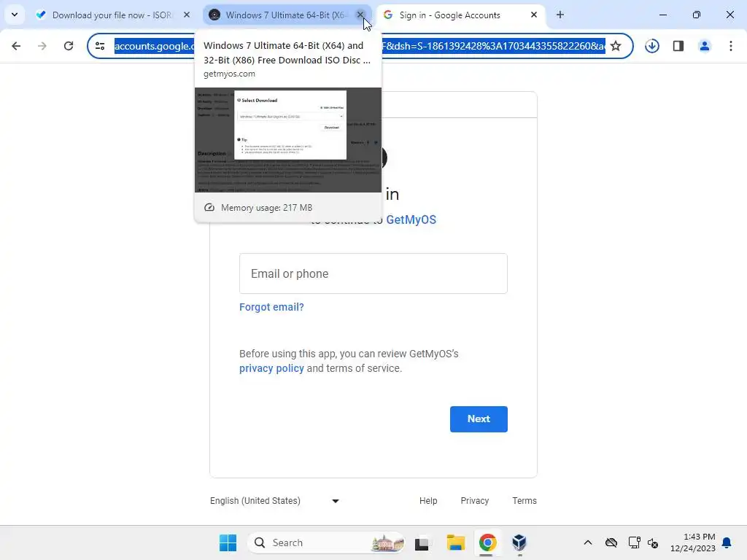Open the Help footer link
This screenshot has width=747, height=560.
coord(428,500)
